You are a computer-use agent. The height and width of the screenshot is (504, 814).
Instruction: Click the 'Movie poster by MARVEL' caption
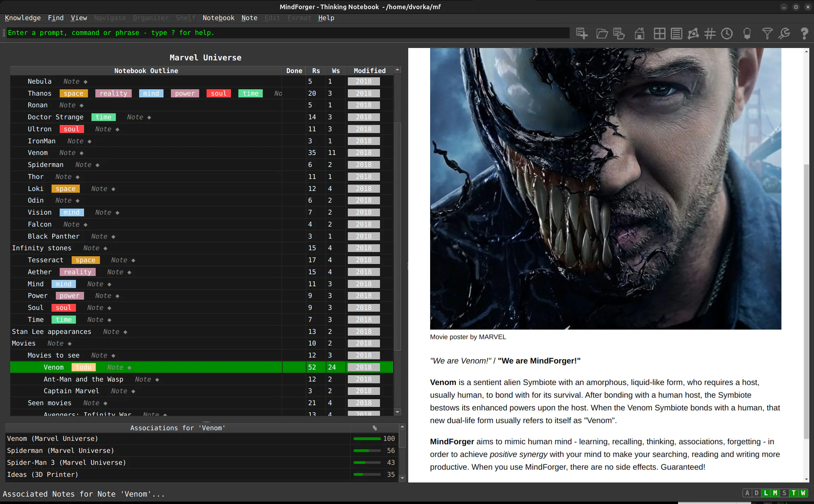click(x=468, y=337)
